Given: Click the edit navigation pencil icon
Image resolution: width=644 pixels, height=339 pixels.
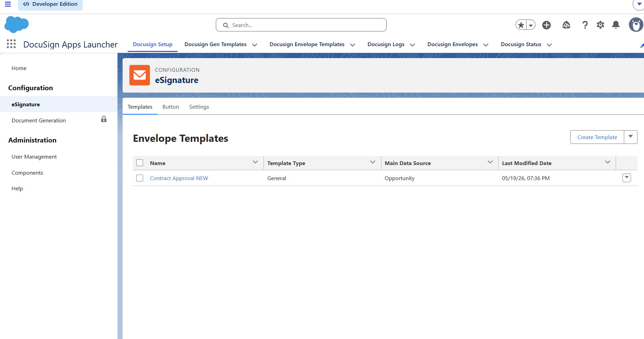Looking at the screenshot, I should coord(642,45).
